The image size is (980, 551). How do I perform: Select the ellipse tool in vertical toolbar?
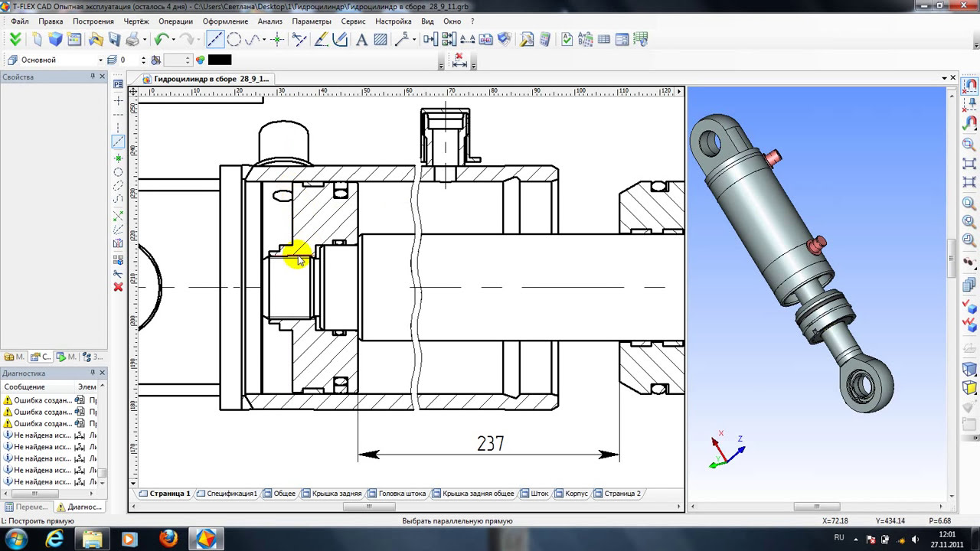click(118, 185)
